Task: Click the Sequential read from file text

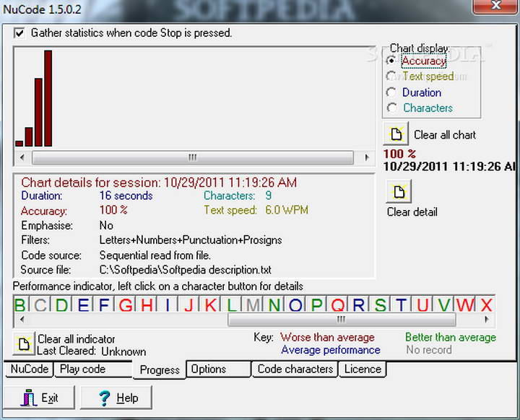Action: tap(155, 255)
